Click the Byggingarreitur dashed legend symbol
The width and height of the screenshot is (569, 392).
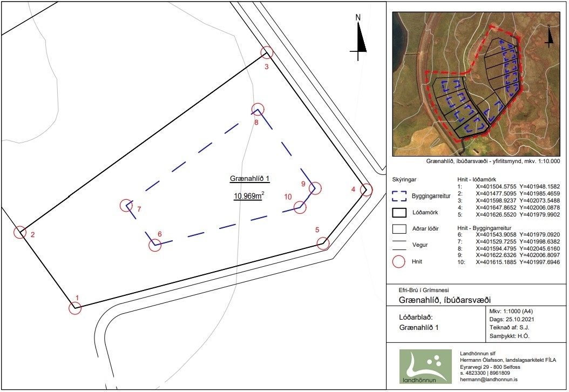[399, 196]
